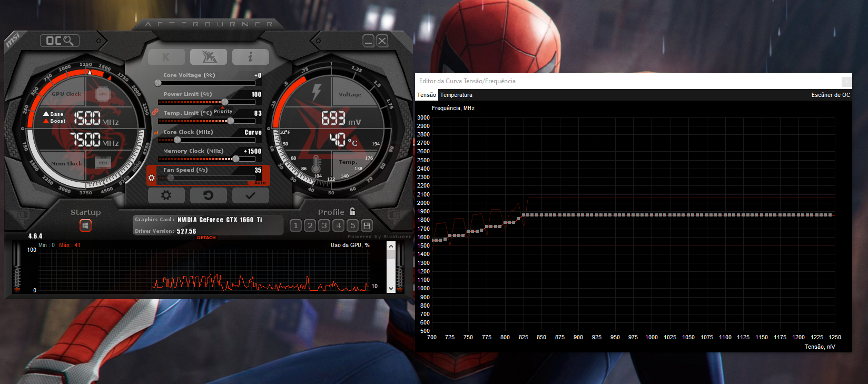This screenshot has height=384, width=868.
Task: Switch to the Temperatura tab in curve editor
Action: [456, 95]
